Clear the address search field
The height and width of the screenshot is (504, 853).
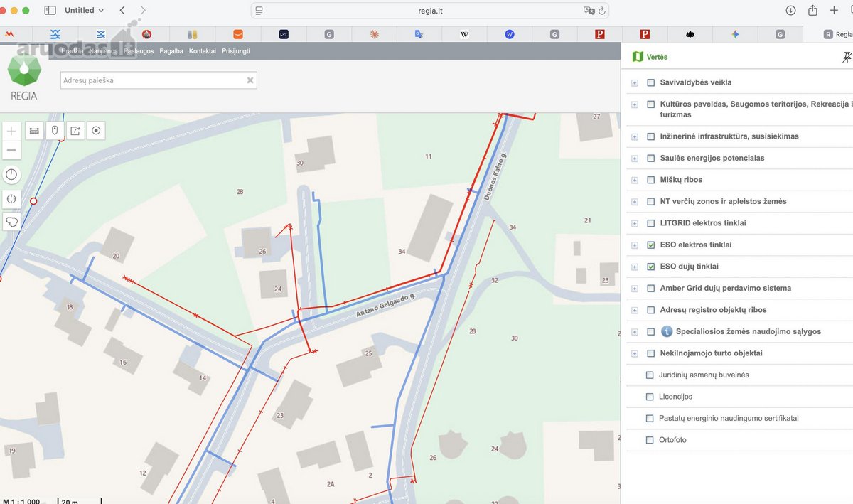[x=250, y=80]
